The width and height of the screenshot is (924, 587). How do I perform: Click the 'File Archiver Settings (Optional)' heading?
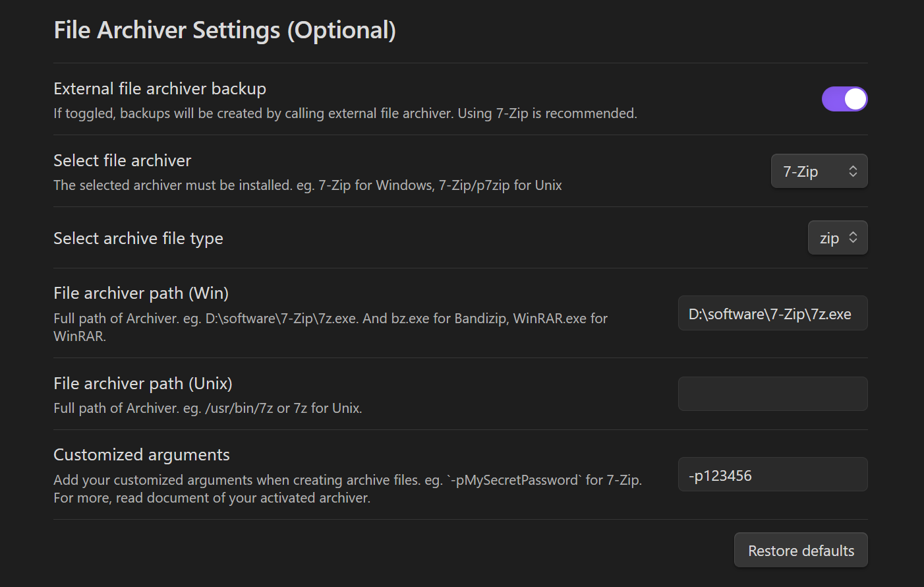point(225,30)
